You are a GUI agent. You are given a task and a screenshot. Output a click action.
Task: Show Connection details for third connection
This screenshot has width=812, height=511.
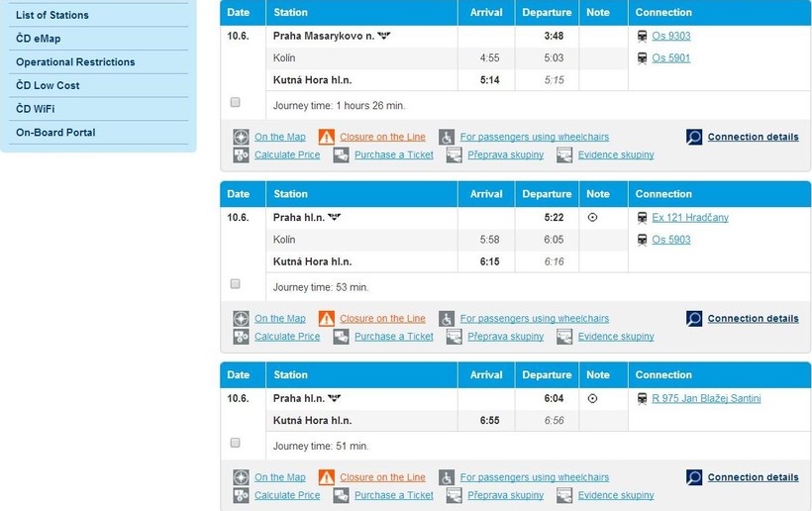coord(753,477)
